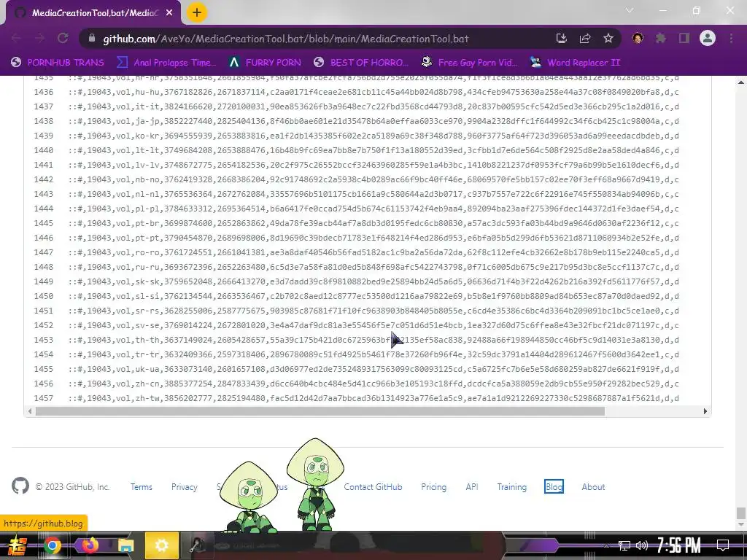Screen dimensions: 747x560
Task: Click the code line containing it-it
Action: [x=373, y=106]
